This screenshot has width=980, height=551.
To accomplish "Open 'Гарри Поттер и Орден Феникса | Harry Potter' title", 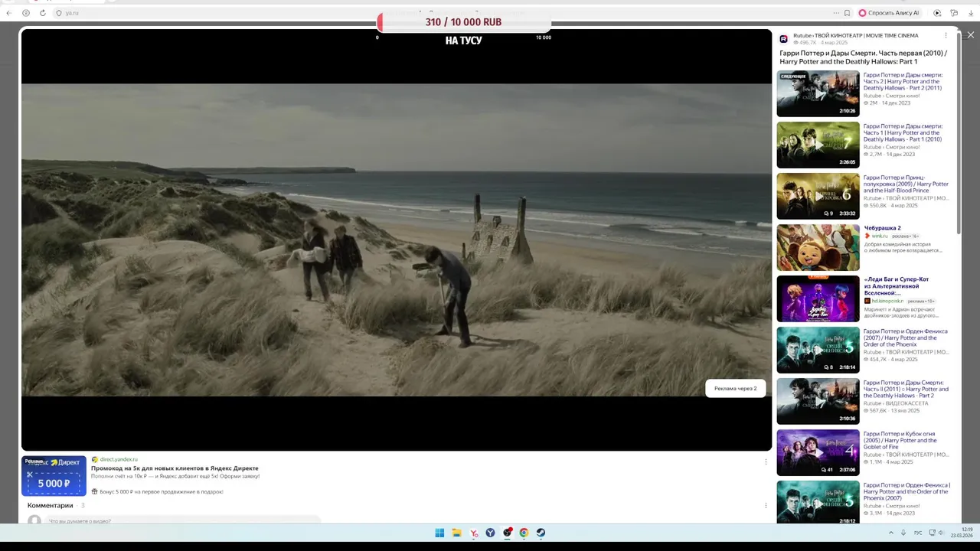I will (906, 491).
